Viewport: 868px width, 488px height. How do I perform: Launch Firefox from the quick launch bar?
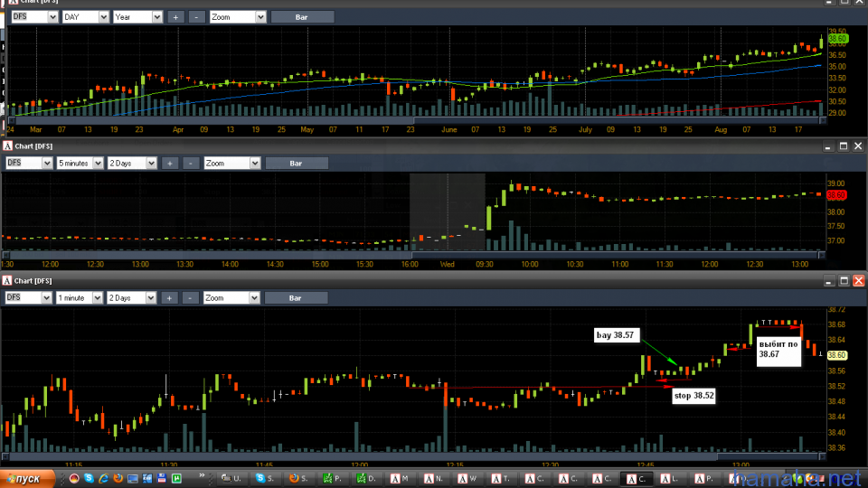click(x=118, y=478)
